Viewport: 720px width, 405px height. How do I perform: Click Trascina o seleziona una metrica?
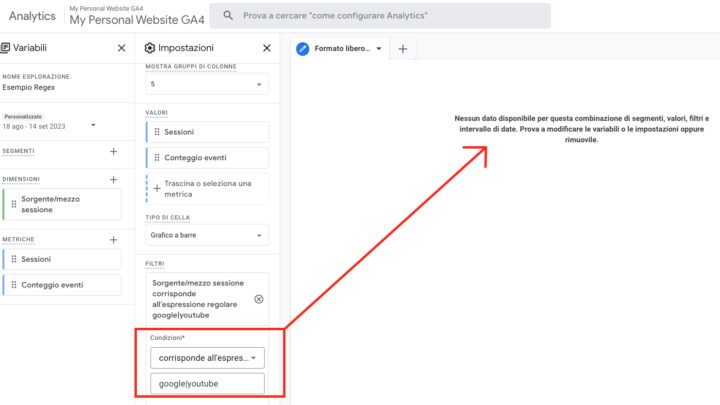tap(207, 189)
